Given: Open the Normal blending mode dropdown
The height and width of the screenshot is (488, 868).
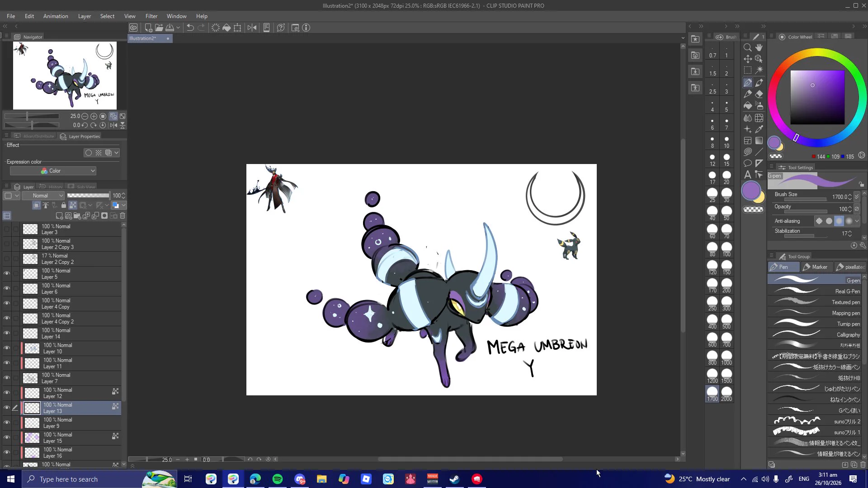Looking at the screenshot, I should click(x=43, y=196).
